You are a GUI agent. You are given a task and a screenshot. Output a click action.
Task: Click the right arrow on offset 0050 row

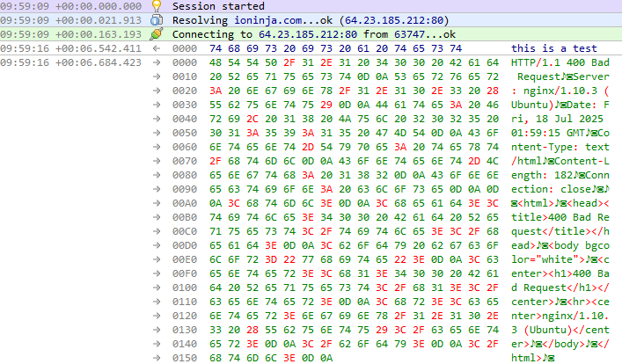157,133
